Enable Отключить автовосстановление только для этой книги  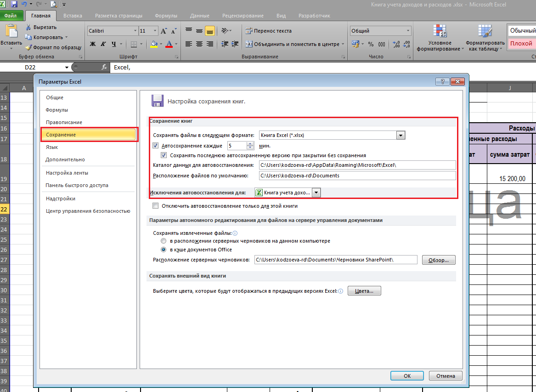click(x=156, y=206)
